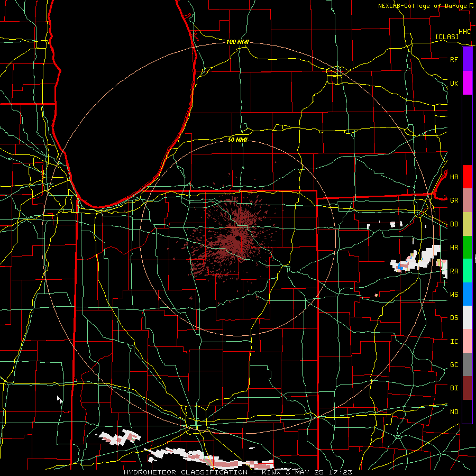
Task: Click the HR legend label
Action: [x=454, y=248]
